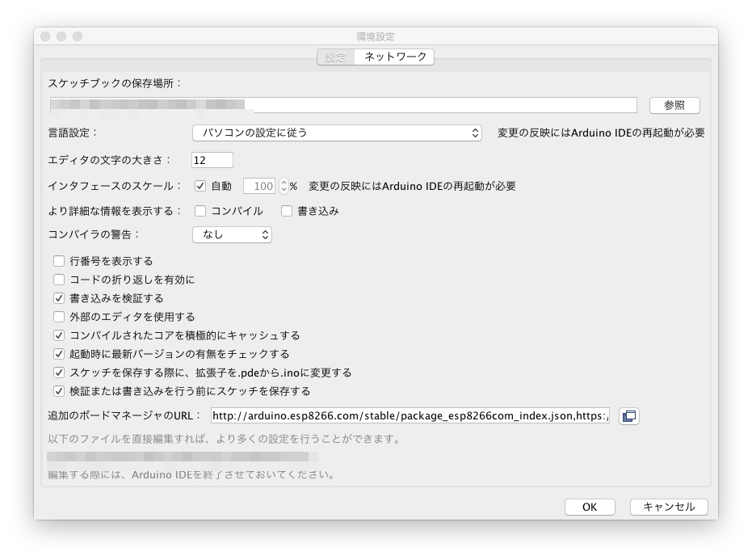Screen dimensions: 752x560
Task: Enable 外部のエディタを使用する option
Action: point(59,317)
